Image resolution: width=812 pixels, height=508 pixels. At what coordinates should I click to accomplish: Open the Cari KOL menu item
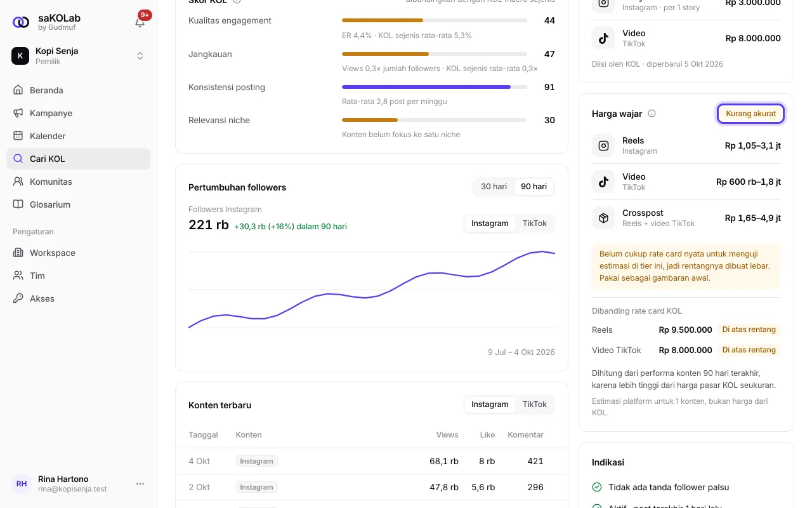click(x=79, y=159)
